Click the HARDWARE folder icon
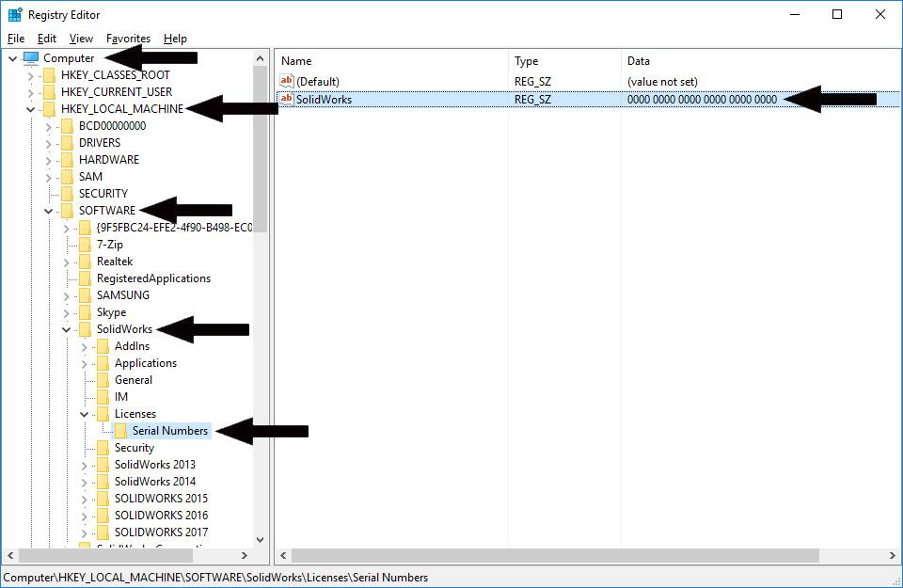Image resolution: width=903 pixels, height=588 pixels. pos(68,160)
